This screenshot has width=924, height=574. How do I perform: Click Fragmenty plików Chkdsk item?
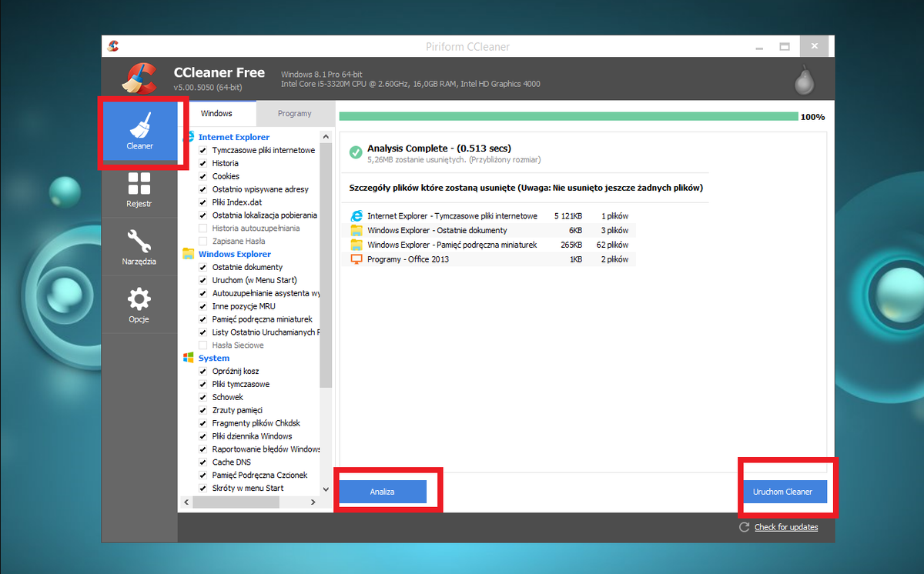pos(256,423)
